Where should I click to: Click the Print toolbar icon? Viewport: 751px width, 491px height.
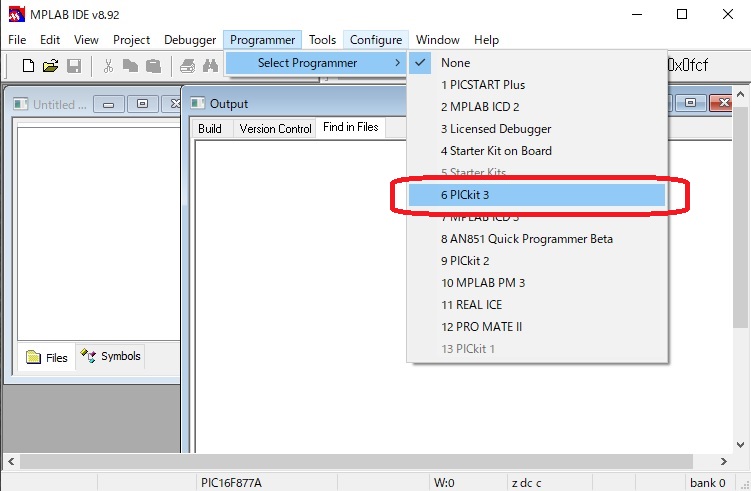pyautogui.click(x=187, y=66)
